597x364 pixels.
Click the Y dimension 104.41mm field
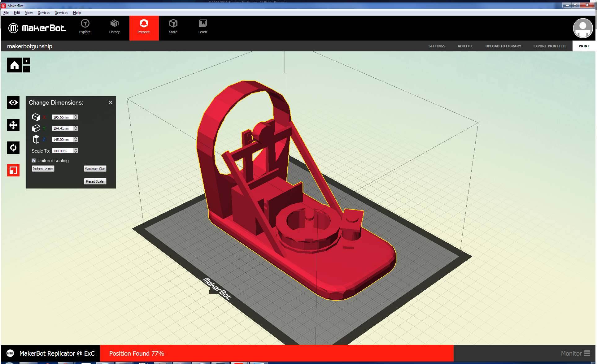tap(63, 128)
